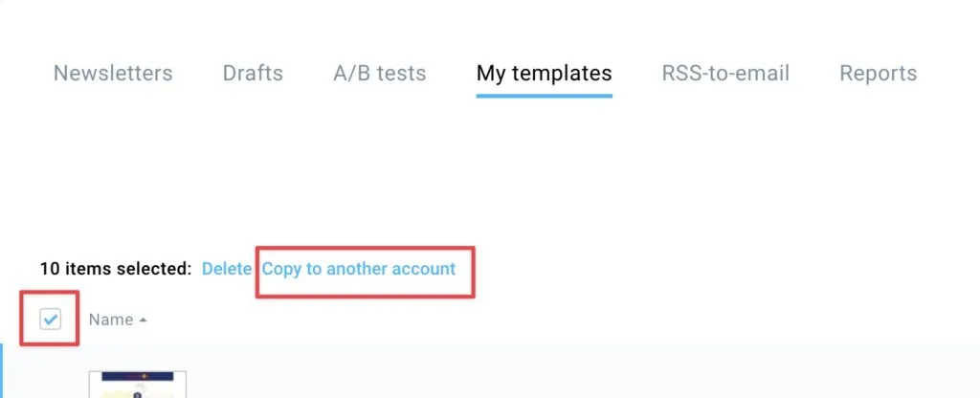Open the first template thumbnail preview
The width and height of the screenshot is (980, 398).
[138, 385]
